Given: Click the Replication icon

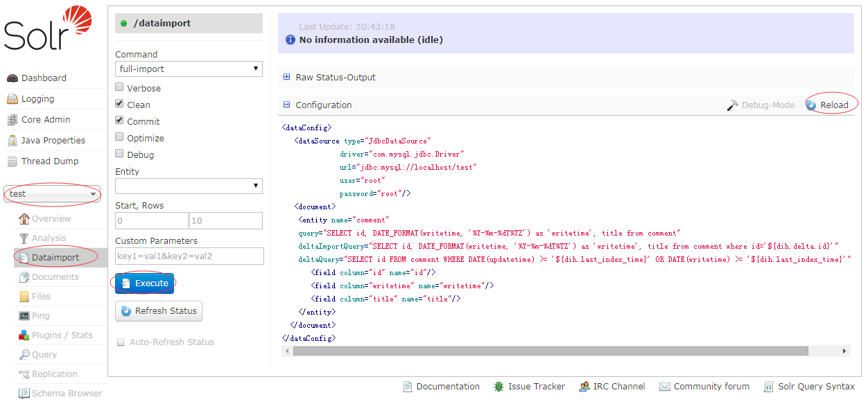Looking at the screenshot, I should tap(24, 374).
